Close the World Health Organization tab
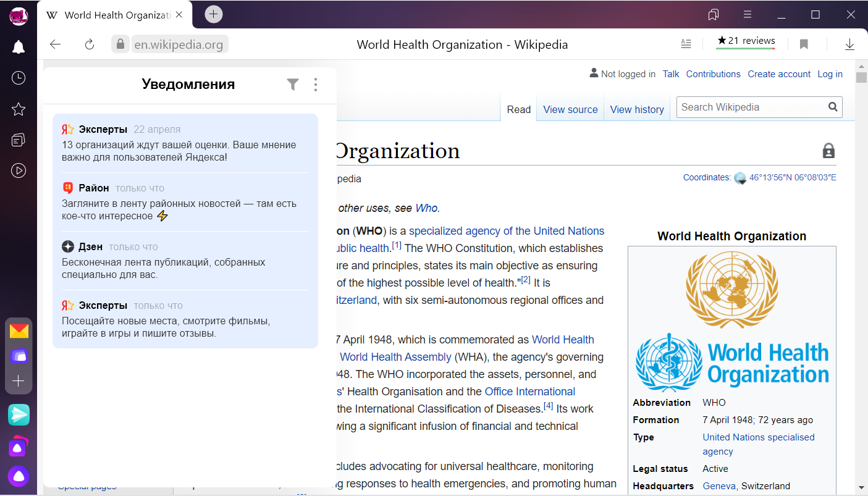 179,15
